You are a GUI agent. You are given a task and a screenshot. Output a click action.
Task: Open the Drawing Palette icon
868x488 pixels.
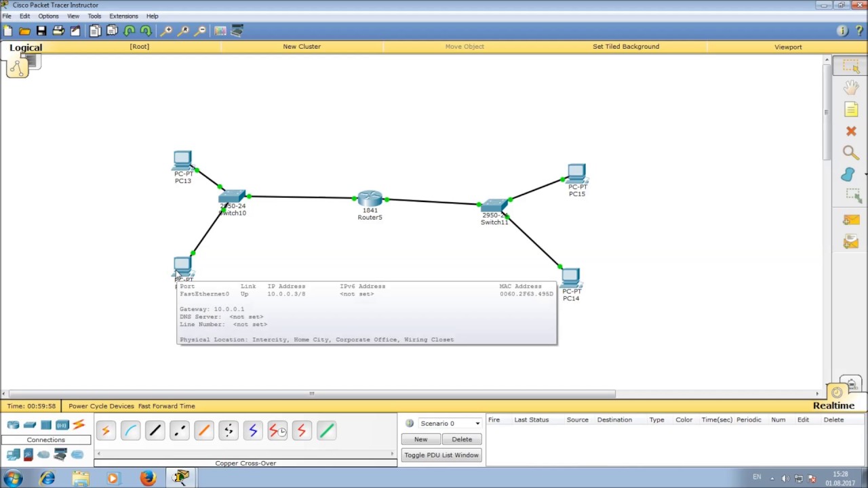tap(220, 30)
